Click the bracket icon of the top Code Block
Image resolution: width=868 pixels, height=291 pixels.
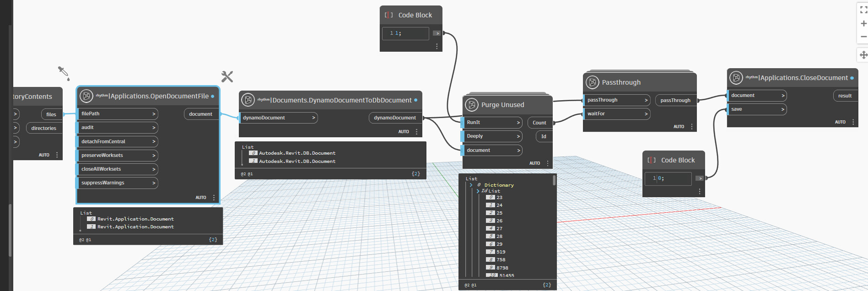coord(388,15)
